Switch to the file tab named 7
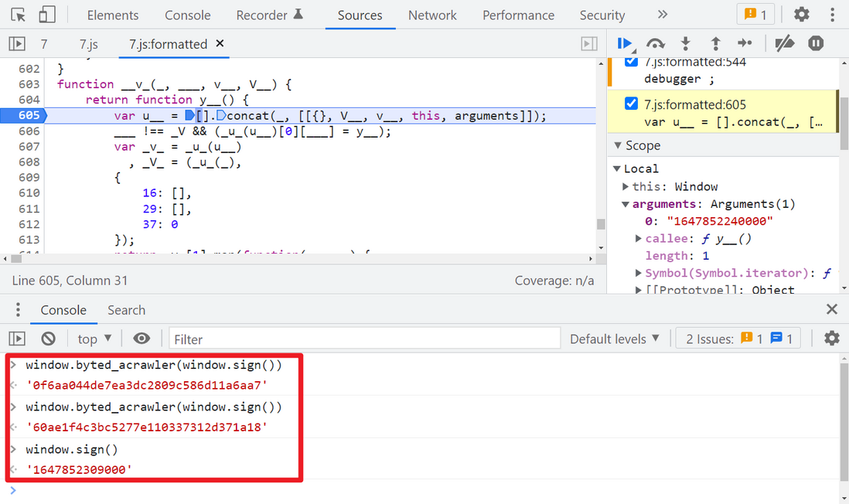 44,44
